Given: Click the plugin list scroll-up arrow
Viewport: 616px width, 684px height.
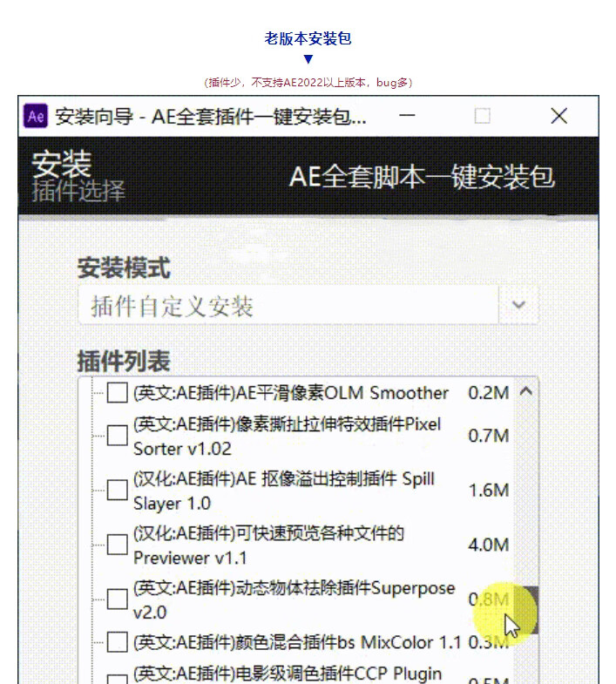Looking at the screenshot, I should click(x=526, y=391).
